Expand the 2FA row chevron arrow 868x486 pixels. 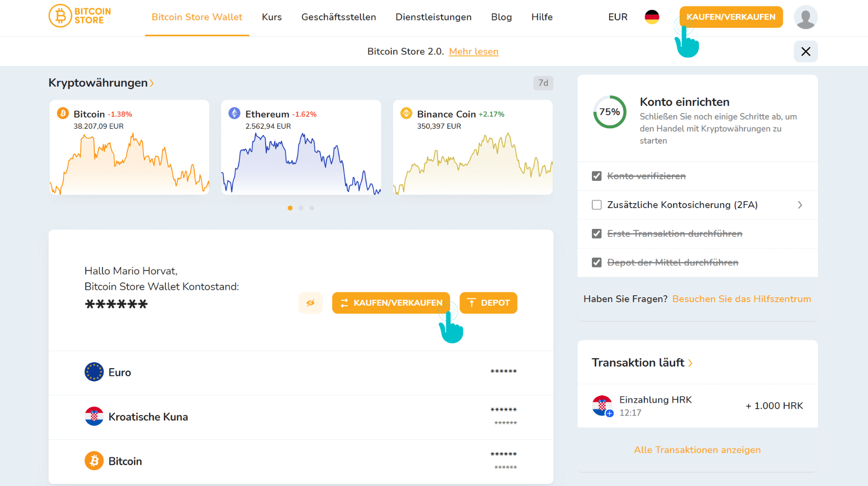[800, 205]
